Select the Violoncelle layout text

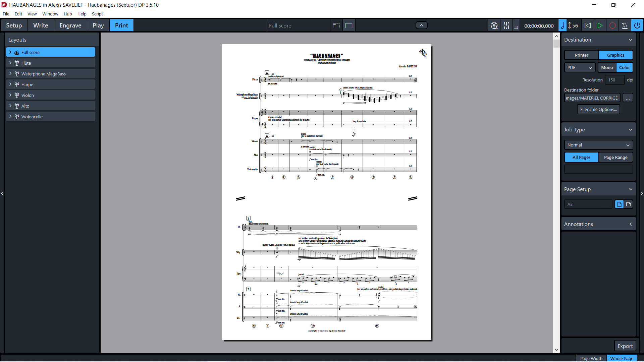click(32, 117)
